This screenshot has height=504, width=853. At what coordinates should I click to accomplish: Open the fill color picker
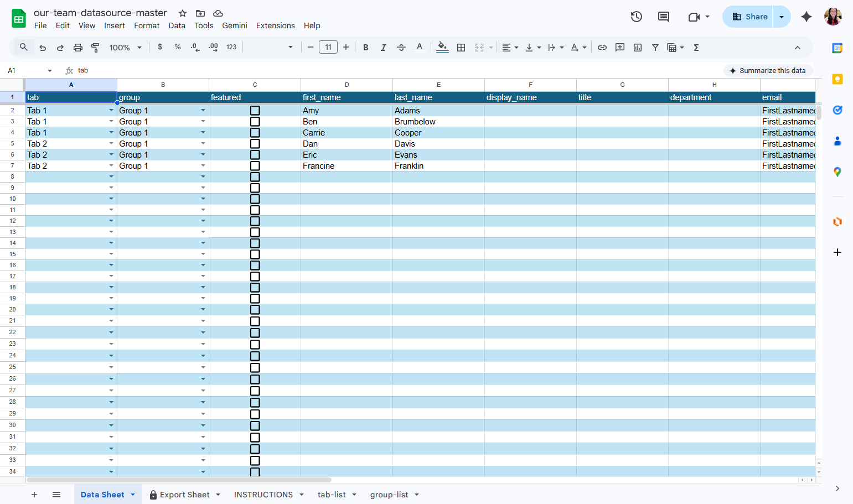(x=442, y=48)
